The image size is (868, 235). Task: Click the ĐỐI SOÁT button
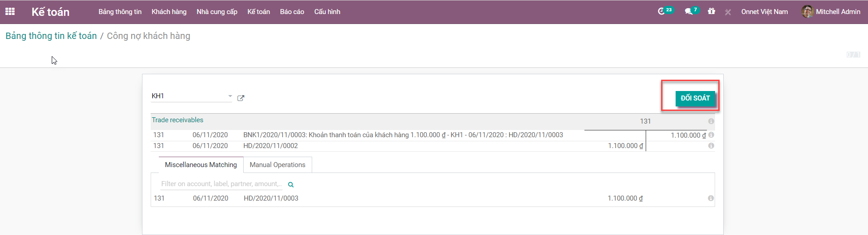[695, 98]
